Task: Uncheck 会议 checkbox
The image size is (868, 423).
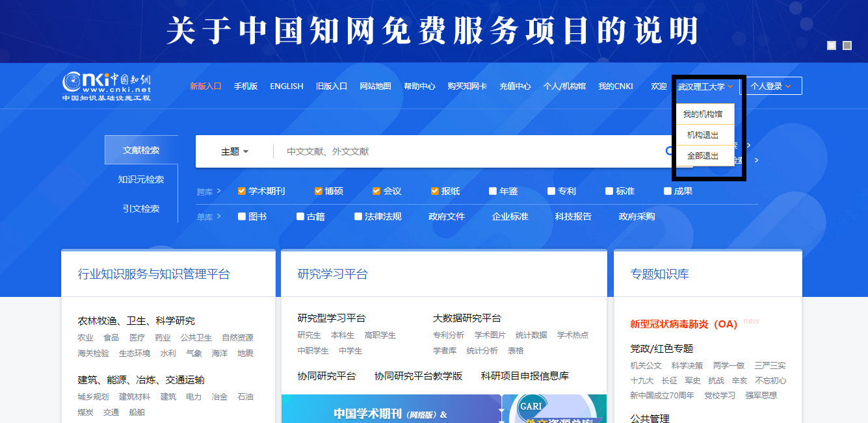Action: coord(376,191)
